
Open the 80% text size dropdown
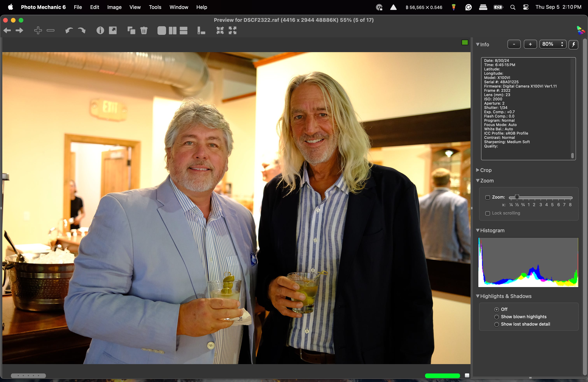click(553, 45)
